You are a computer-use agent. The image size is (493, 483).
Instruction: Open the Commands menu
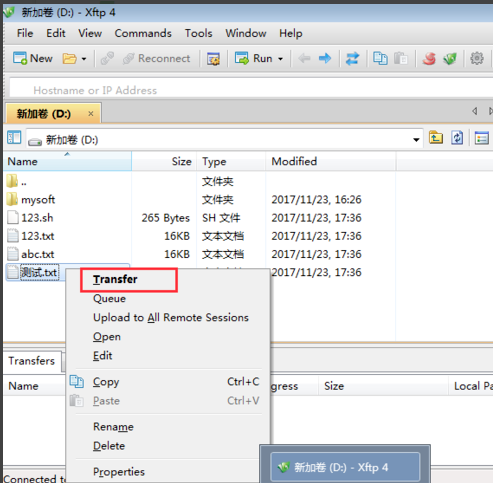143,33
